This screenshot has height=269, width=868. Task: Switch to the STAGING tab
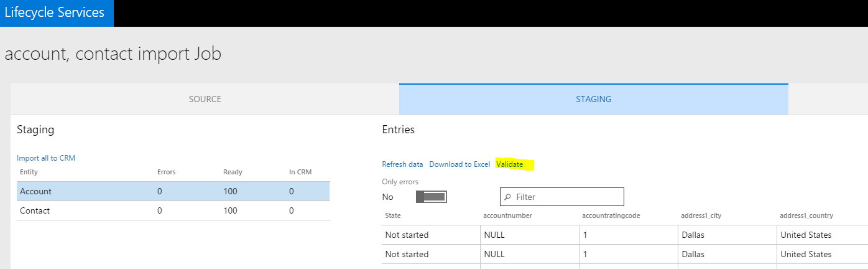coord(593,99)
